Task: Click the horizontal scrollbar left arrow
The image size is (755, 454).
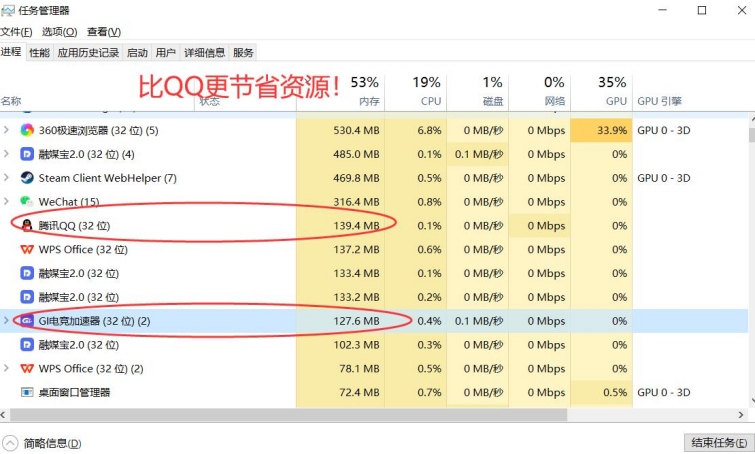Action: point(3,415)
